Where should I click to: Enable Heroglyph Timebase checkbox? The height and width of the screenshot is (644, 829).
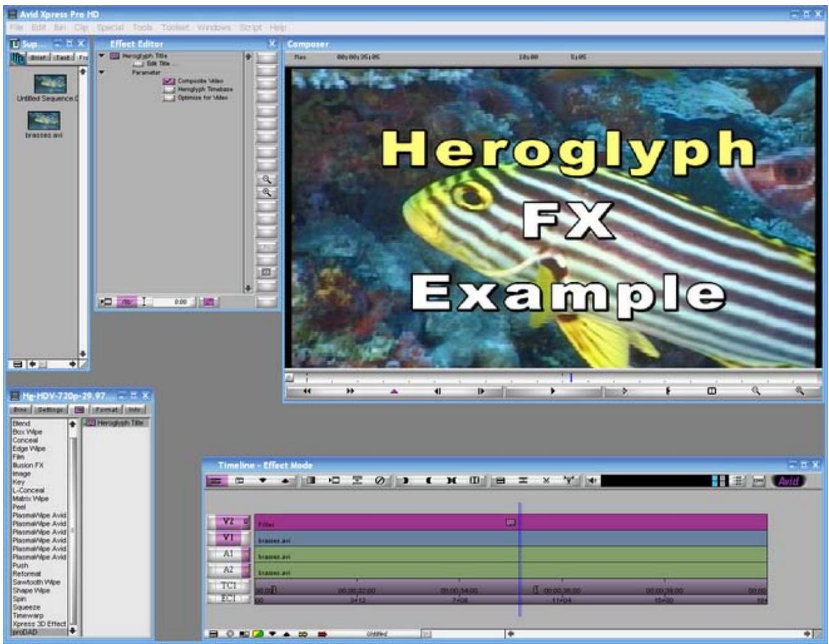169,90
